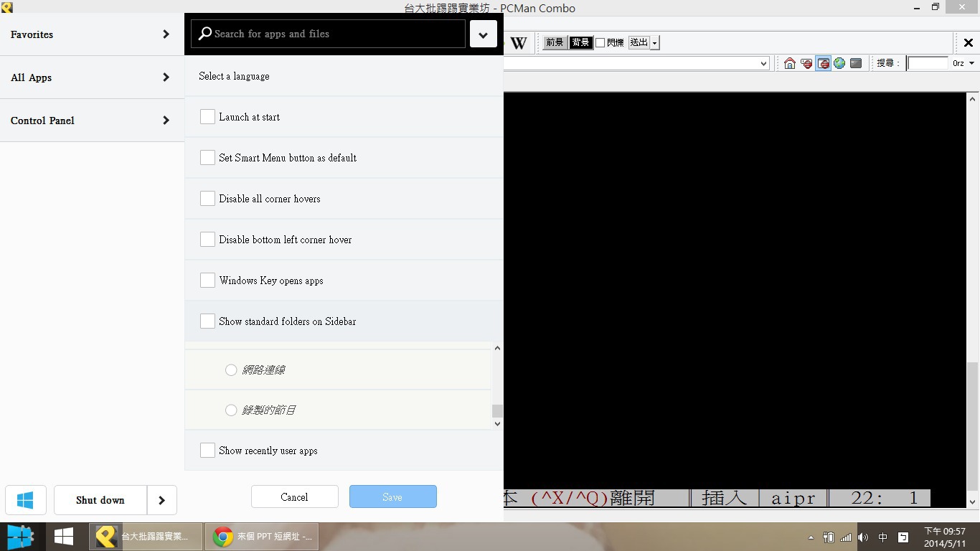Click the 送出 send button in PCMan
980x551 pixels.
639,42
